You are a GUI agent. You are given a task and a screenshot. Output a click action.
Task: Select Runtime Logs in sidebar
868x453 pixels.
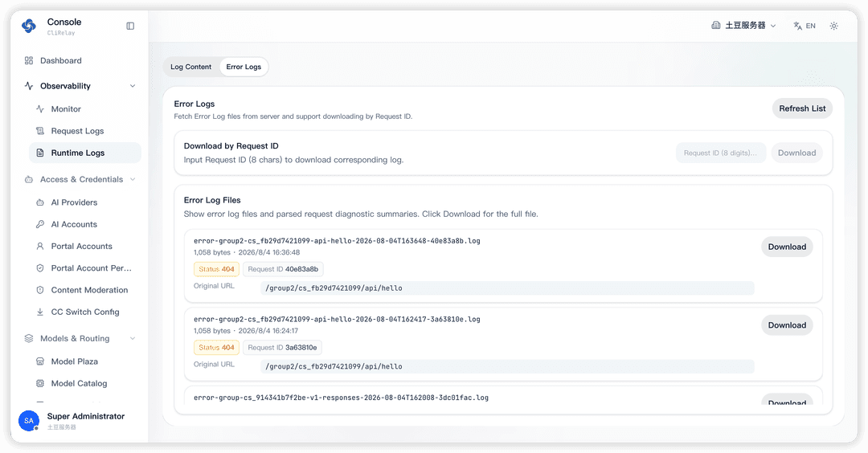click(x=84, y=153)
